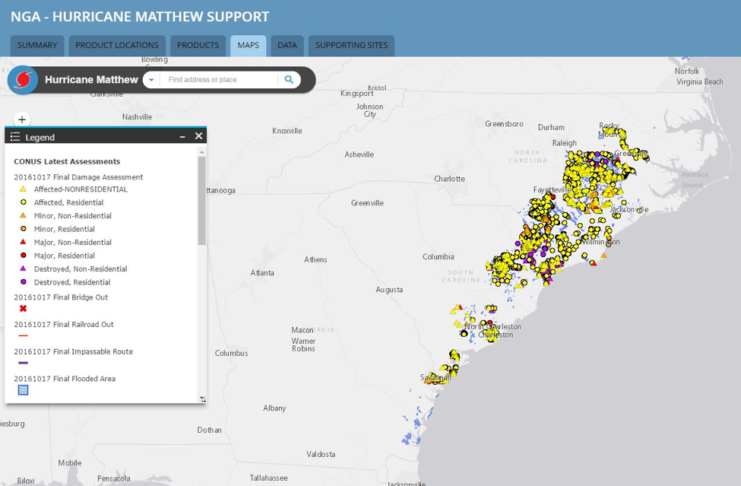Click the hurricane logo icon

click(23, 79)
